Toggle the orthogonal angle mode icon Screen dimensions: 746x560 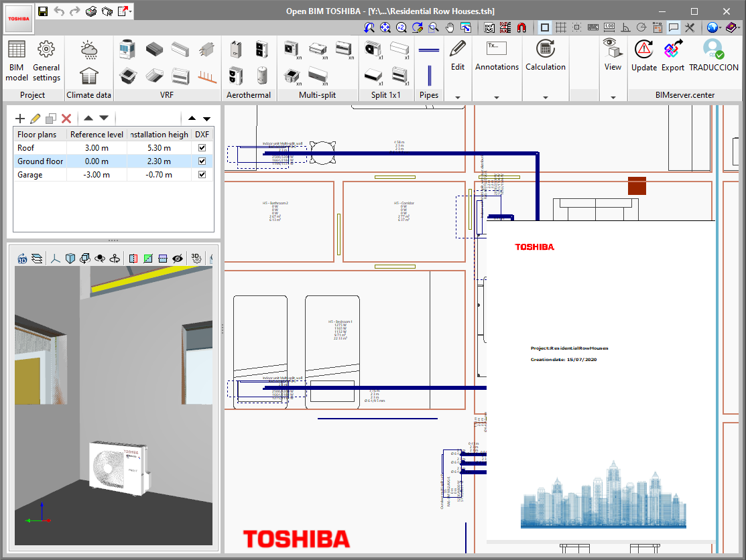(x=625, y=27)
